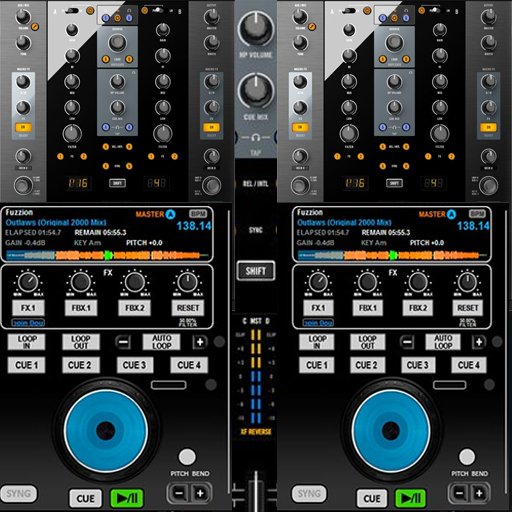Click the right deck pitch bend plus button
This screenshot has width=512, height=512.
pyautogui.click(x=479, y=493)
